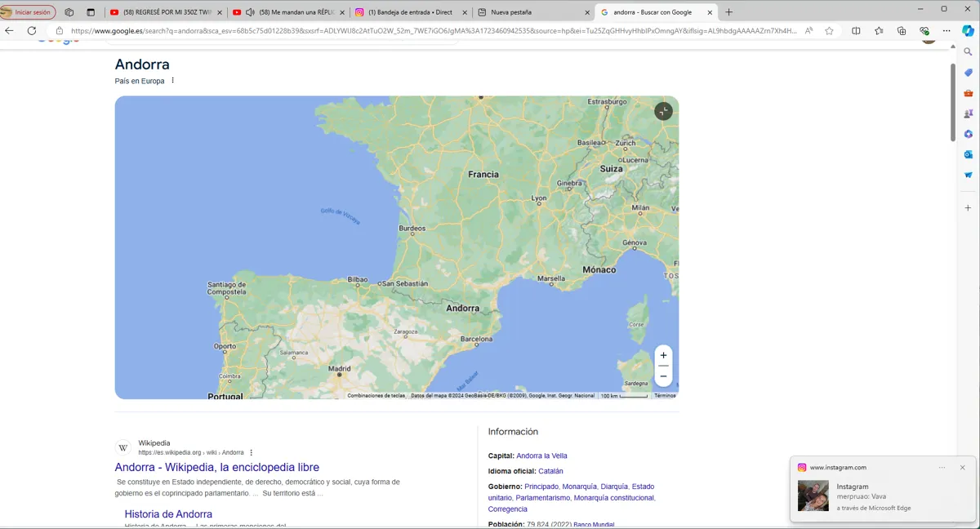View site information via the lock icon
Image resolution: width=980 pixels, height=529 pixels.
tap(60, 31)
